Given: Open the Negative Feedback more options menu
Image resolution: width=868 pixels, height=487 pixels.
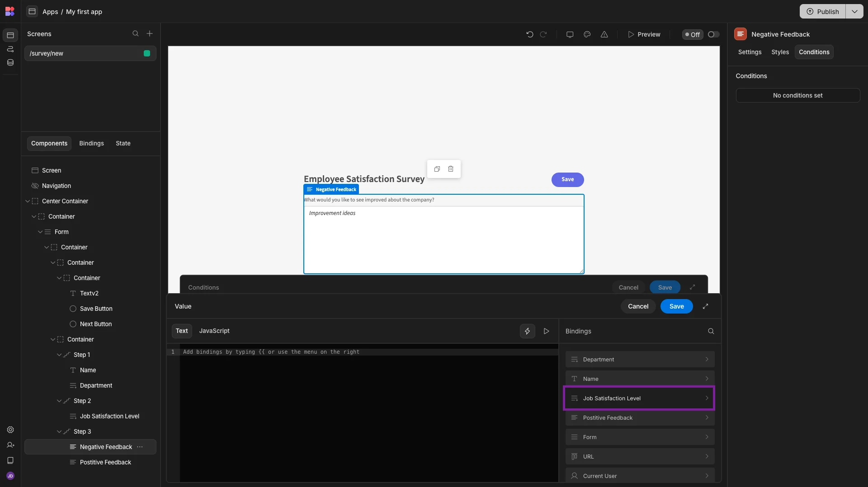Looking at the screenshot, I should (x=140, y=447).
